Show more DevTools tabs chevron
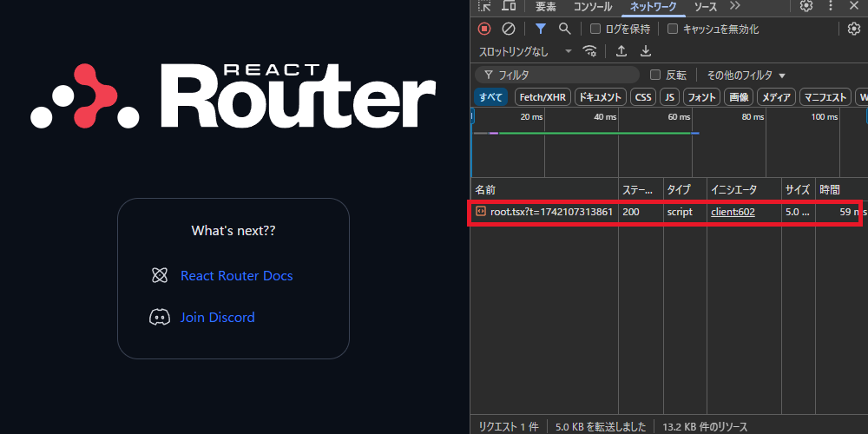868x434 pixels. pos(734,6)
